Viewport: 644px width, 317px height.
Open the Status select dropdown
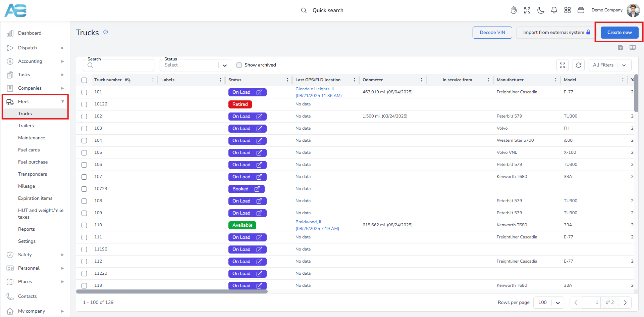click(196, 65)
